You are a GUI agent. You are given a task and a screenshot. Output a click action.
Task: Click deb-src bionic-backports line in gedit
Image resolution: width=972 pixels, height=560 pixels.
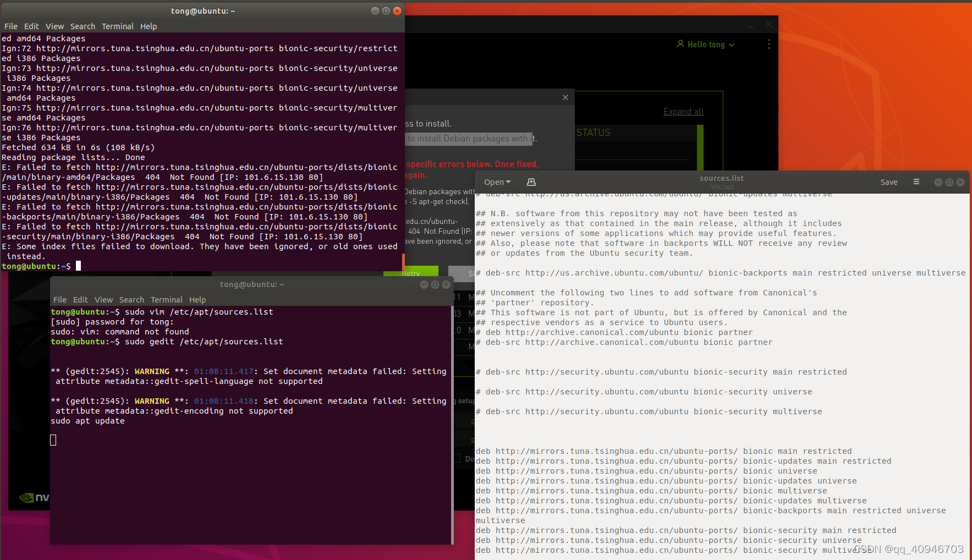(721, 273)
